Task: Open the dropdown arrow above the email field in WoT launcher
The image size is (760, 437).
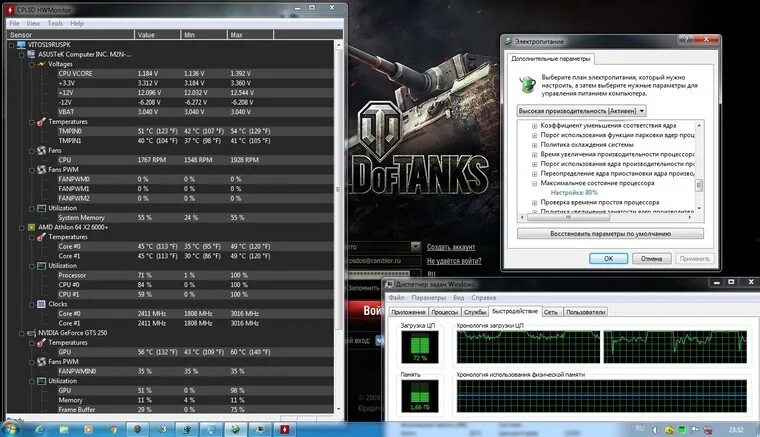Action: (415, 247)
